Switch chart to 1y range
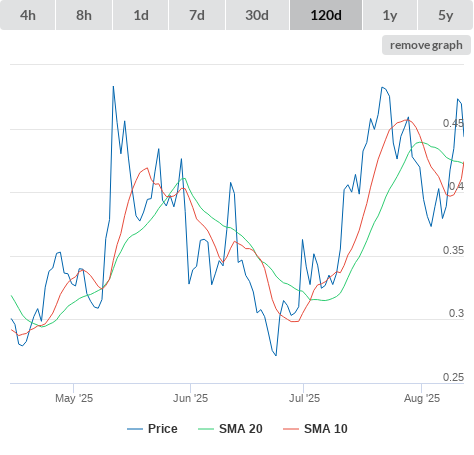The image size is (474, 455). tap(390, 15)
